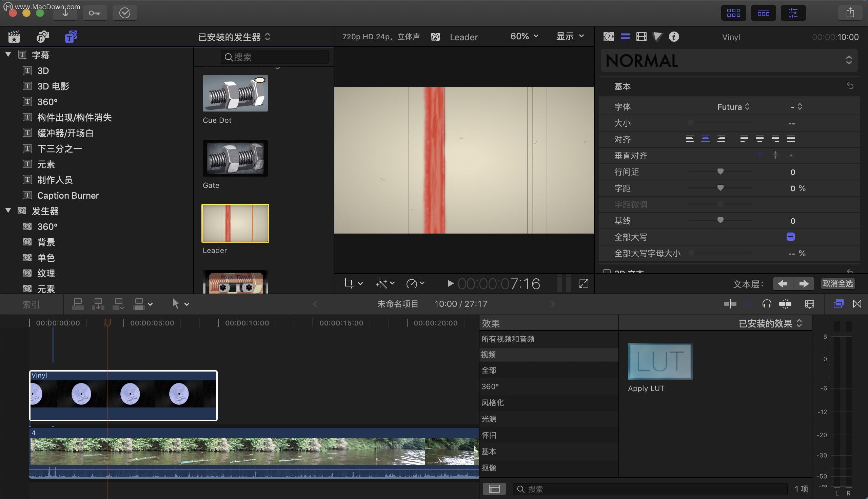Adjust the 字距 slider handle
868x499 pixels.
(x=720, y=188)
